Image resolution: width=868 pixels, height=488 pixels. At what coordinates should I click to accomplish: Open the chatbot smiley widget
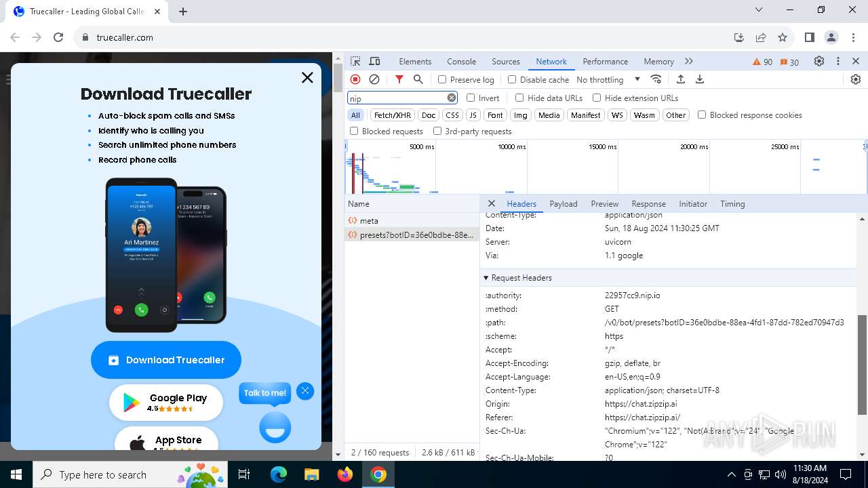pyautogui.click(x=275, y=427)
